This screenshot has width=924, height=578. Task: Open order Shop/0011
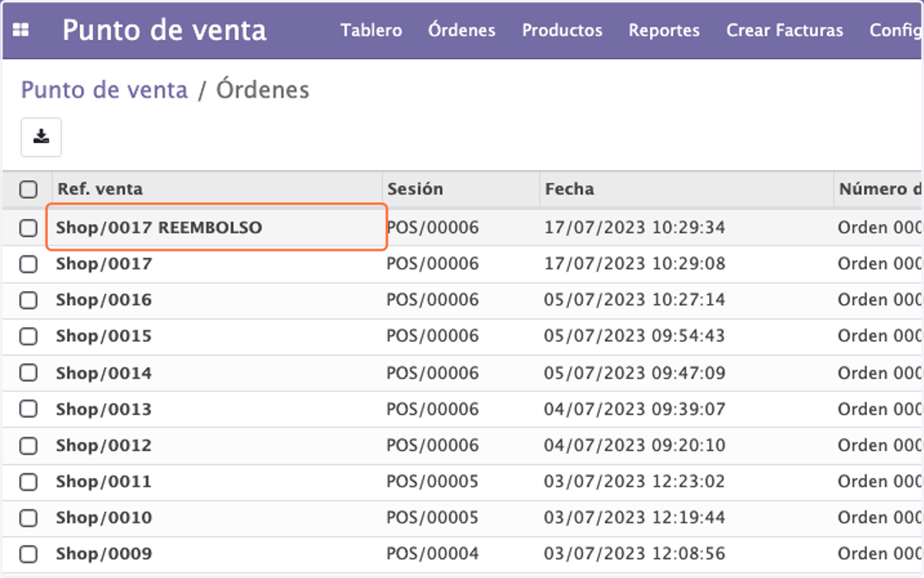[x=104, y=482]
